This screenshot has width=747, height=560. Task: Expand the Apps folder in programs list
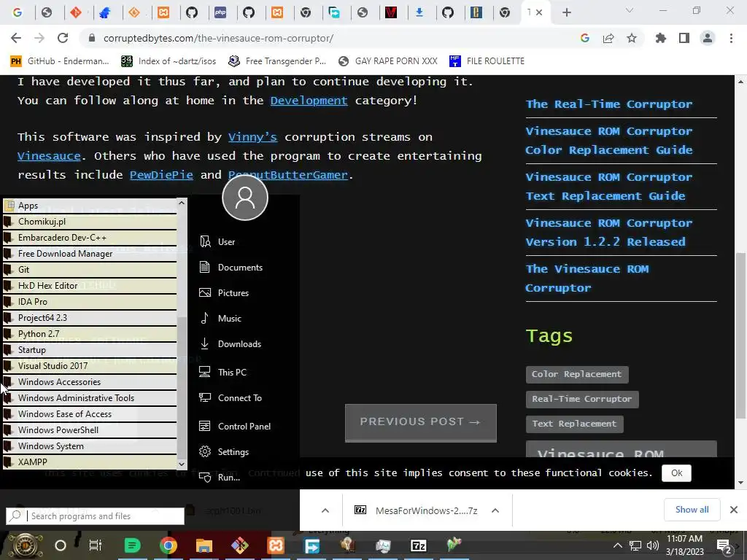90,206
